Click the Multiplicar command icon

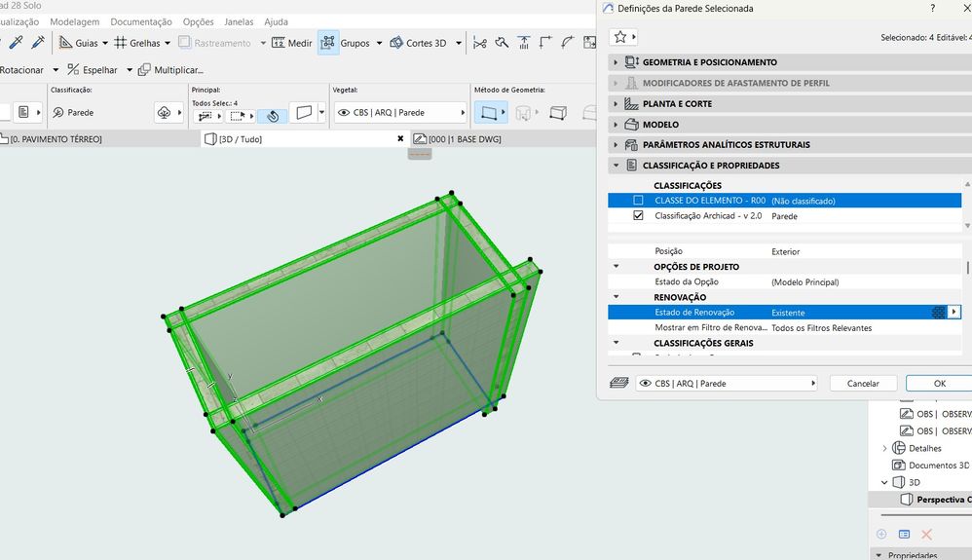[144, 70]
